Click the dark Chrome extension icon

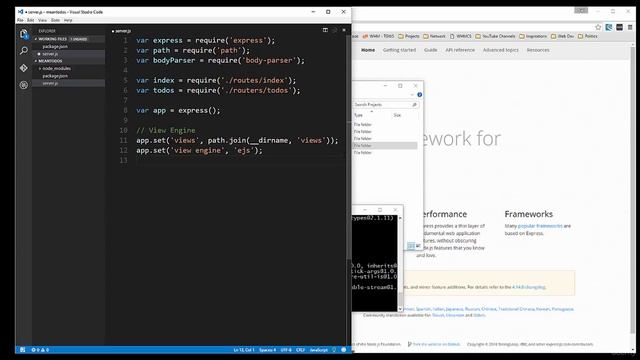(x=620, y=27)
